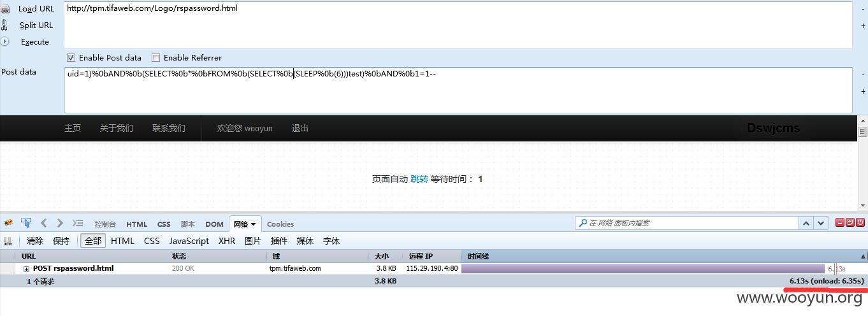Viewport: 868px width, 316px height.
Task: Deactivate Firebug with the red power icon
Action: [x=860, y=222]
